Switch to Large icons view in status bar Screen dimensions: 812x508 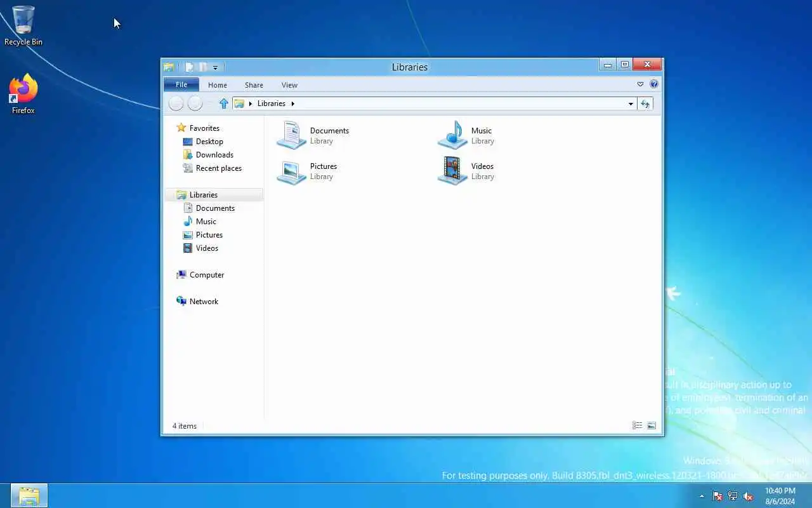652,425
